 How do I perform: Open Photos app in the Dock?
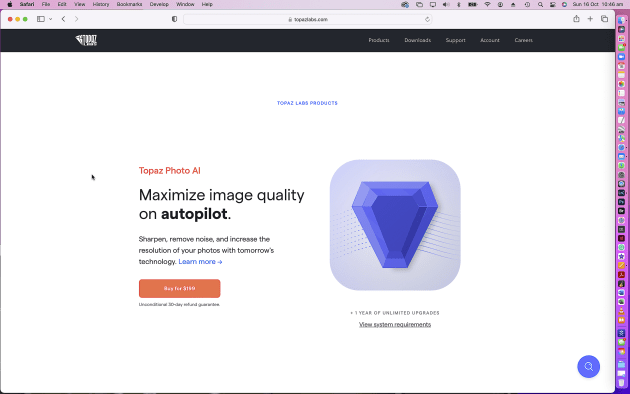622,84
